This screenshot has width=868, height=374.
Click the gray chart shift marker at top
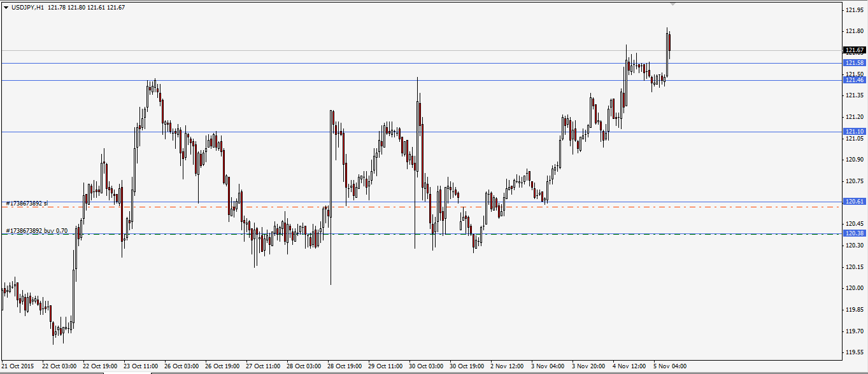point(673,4)
